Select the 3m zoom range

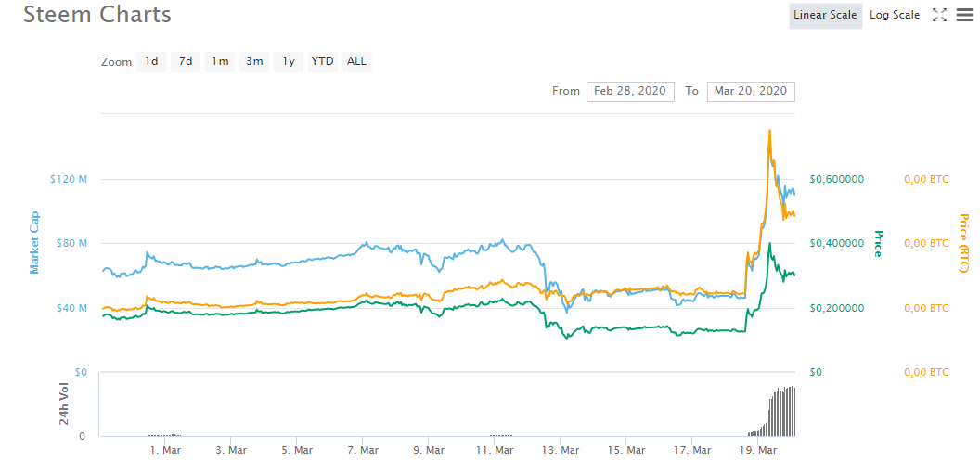pos(254,61)
